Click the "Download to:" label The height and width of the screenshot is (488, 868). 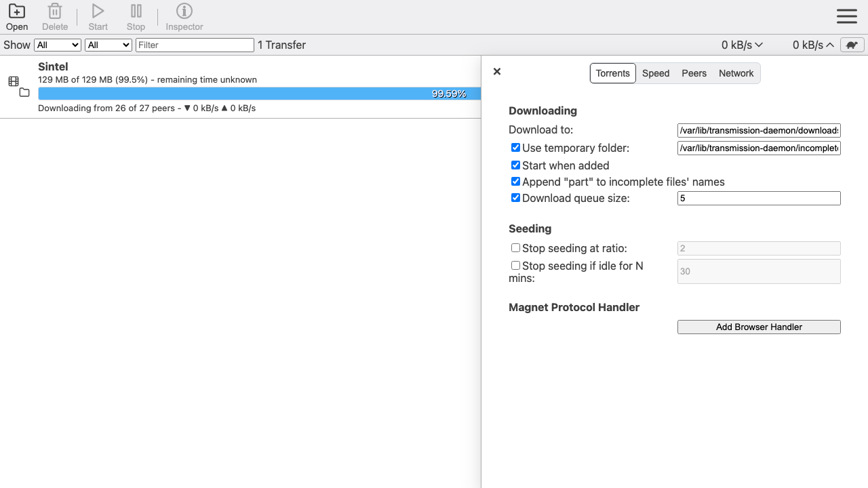tap(540, 129)
